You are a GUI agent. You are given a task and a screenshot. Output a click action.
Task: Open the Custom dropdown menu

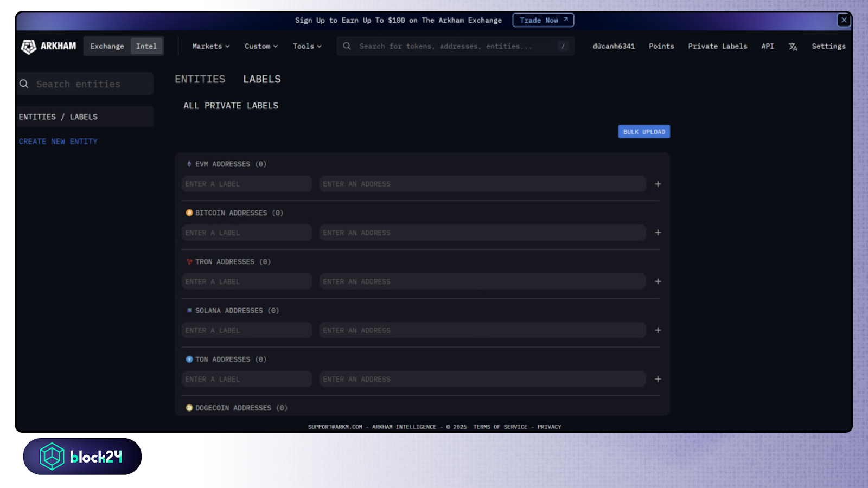(x=261, y=46)
